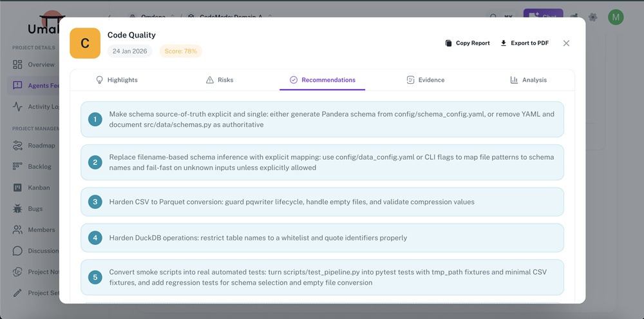This screenshot has width=644, height=319.
Task: Select recommendation 4 about DuckDB operations
Action: tap(322, 238)
